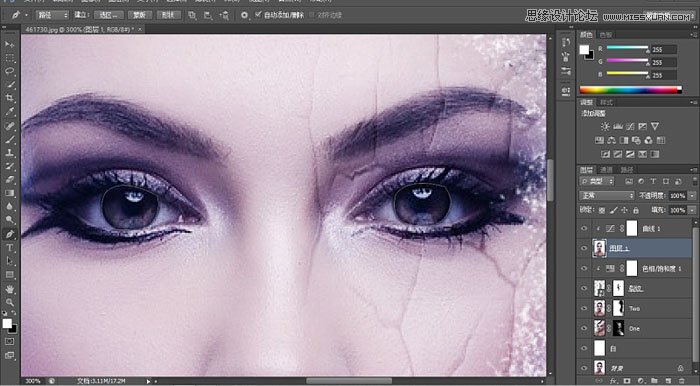Open the status bar info arrow

point(149,381)
